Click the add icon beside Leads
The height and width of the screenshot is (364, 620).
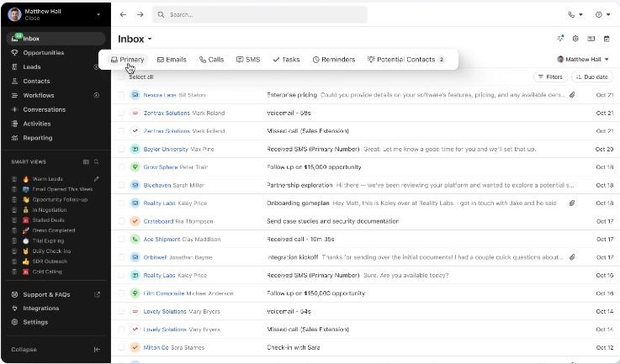[x=96, y=66]
